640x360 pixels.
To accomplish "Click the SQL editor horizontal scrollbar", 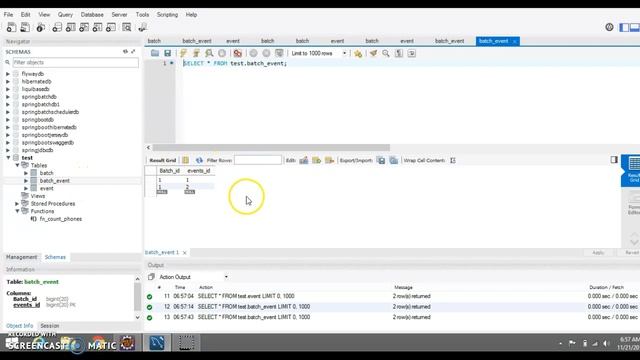I will click(x=271, y=147).
